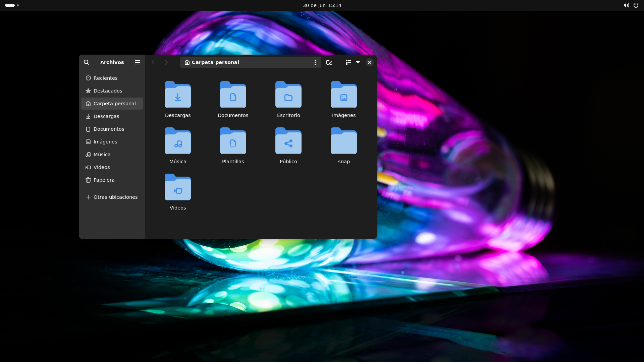Open the Descargas folder icon

(178, 95)
